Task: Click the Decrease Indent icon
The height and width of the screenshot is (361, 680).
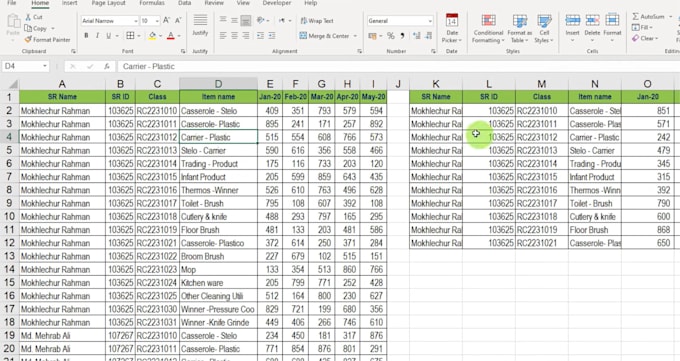Action: point(260,36)
